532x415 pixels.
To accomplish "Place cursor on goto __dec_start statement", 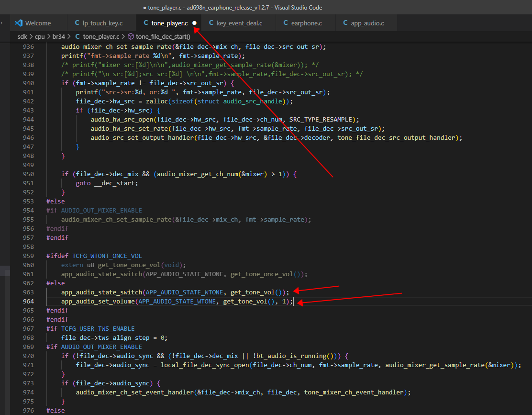I will coord(107,183).
